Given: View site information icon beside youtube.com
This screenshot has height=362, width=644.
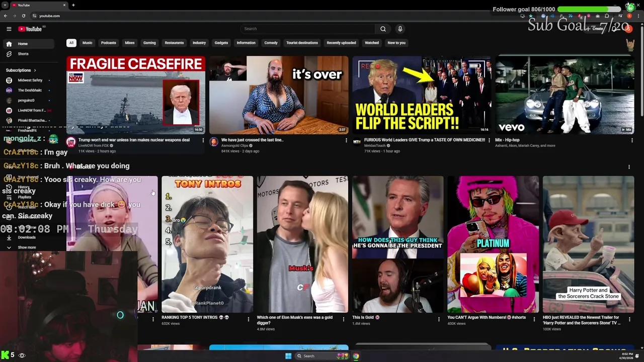Looking at the screenshot, I should point(34,16).
